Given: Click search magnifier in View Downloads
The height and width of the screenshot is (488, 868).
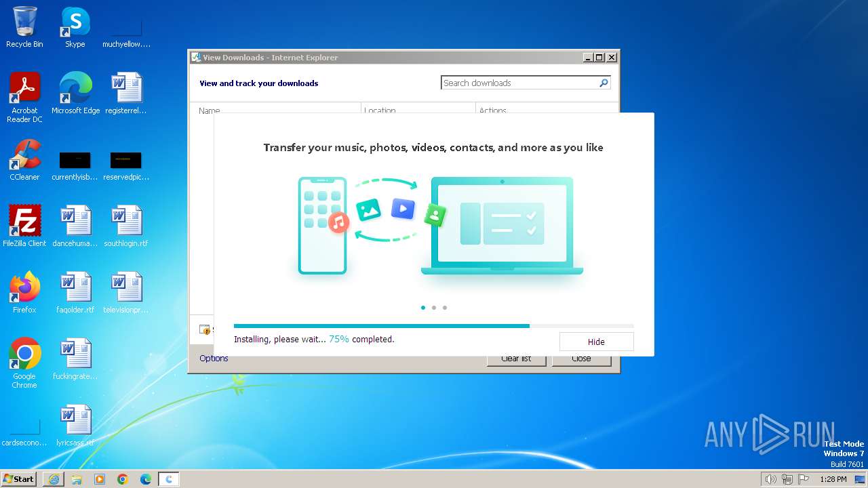Looking at the screenshot, I should 604,83.
